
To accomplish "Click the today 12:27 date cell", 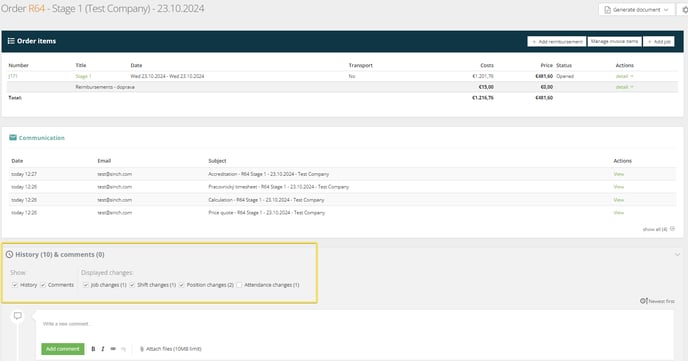I will click(x=24, y=174).
